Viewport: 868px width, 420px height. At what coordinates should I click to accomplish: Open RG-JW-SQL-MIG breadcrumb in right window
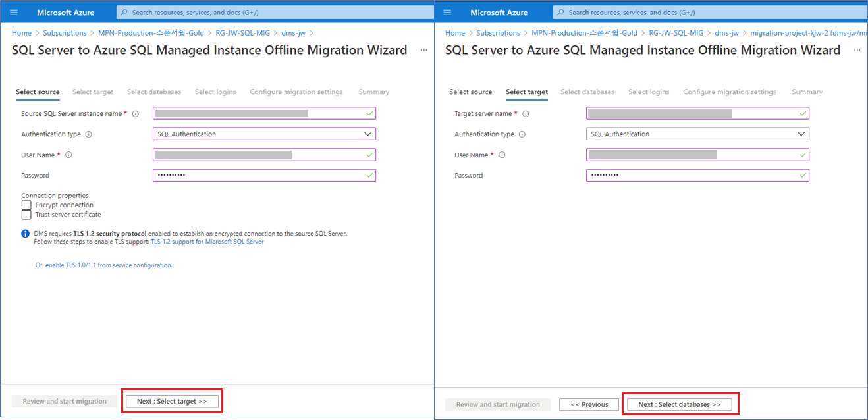676,33
